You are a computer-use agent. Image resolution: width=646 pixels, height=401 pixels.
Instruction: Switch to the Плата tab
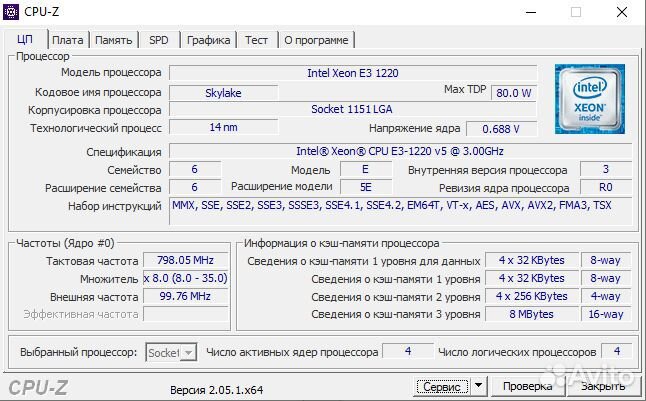tap(68, 40)
